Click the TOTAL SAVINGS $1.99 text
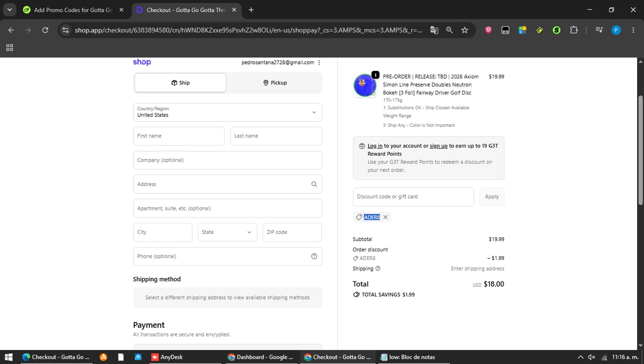The height and width of the screenshot is (364, 644). coord(388,295)
